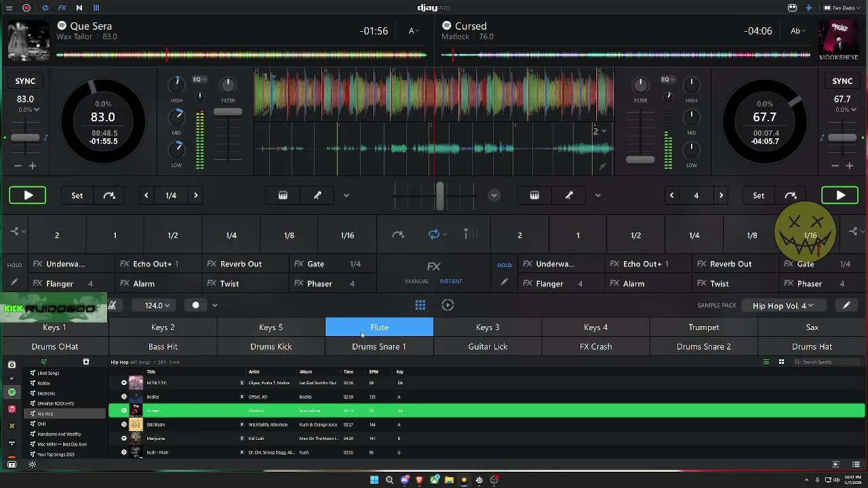Adjust left deck volume fader
Viewport: 868px width, 488px height.
[228, 112]
